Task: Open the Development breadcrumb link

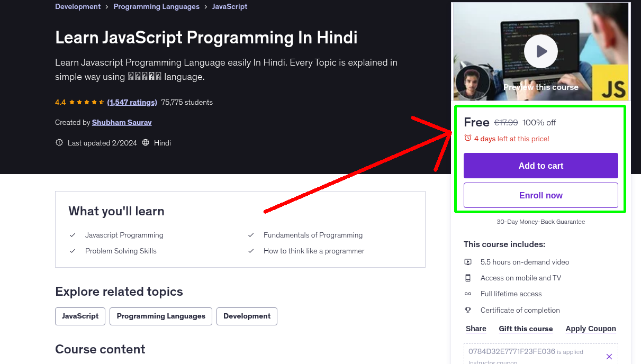Action: coord(78,6)
